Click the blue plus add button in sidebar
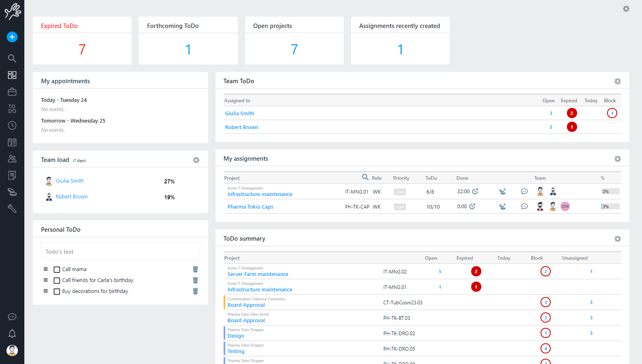The height and width of the screenshot is (364, 642). (12, 37)
